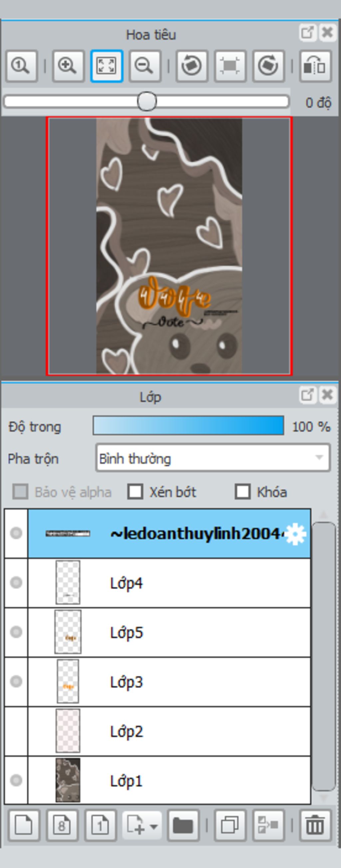Adjust the Độ trong opacity slider
Viewport: 341px width, 868px height.
tap(188, 426)
